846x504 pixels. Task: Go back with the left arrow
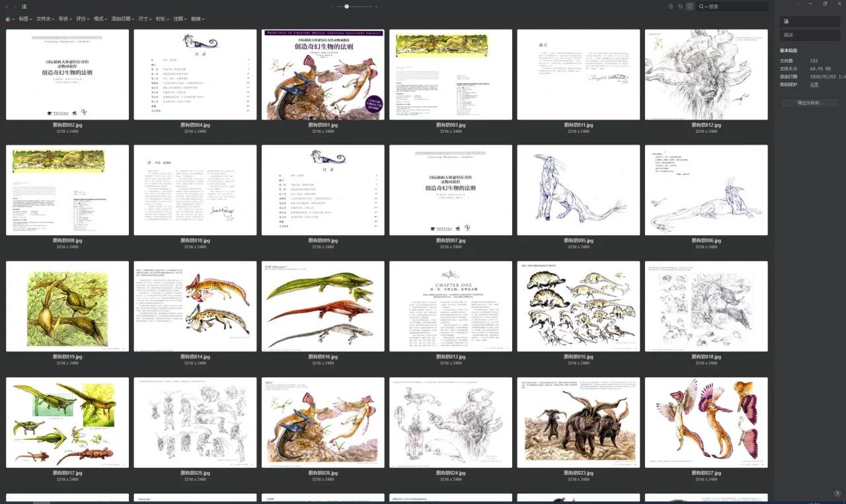tap(7, 6)
